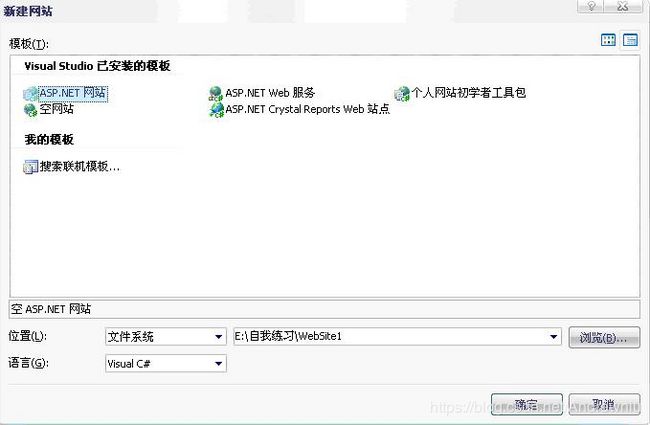Choose the ASP.NET Crystal Reports Web 站点 icon
650x425 pixels.
(216, 110)
